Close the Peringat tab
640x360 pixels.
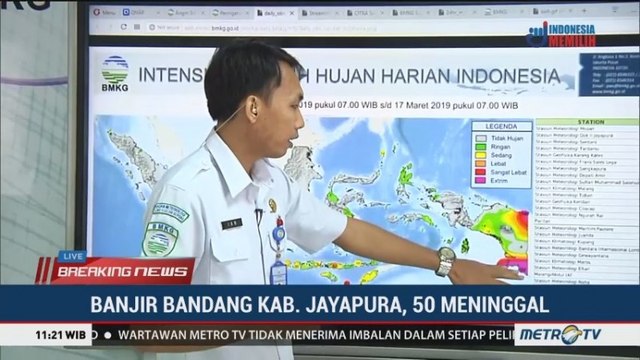[247, 13]
